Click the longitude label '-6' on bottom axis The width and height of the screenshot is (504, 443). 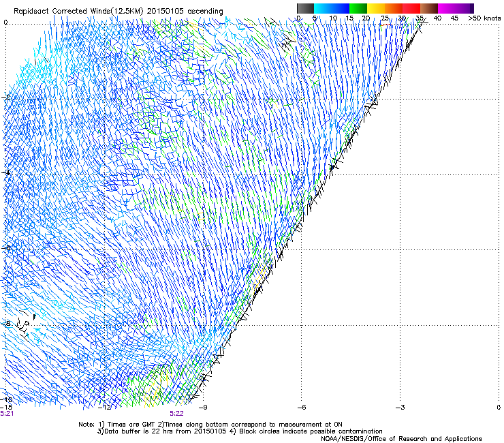(x=302, y=408)
